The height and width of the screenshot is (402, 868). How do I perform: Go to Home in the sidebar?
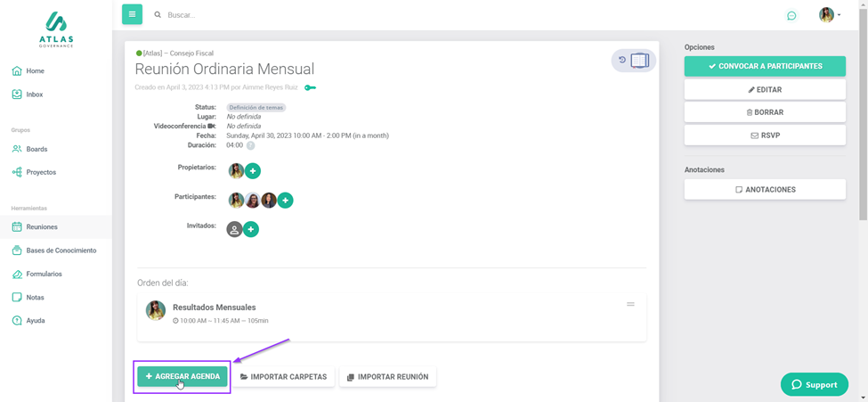click(x=35, y=71)
